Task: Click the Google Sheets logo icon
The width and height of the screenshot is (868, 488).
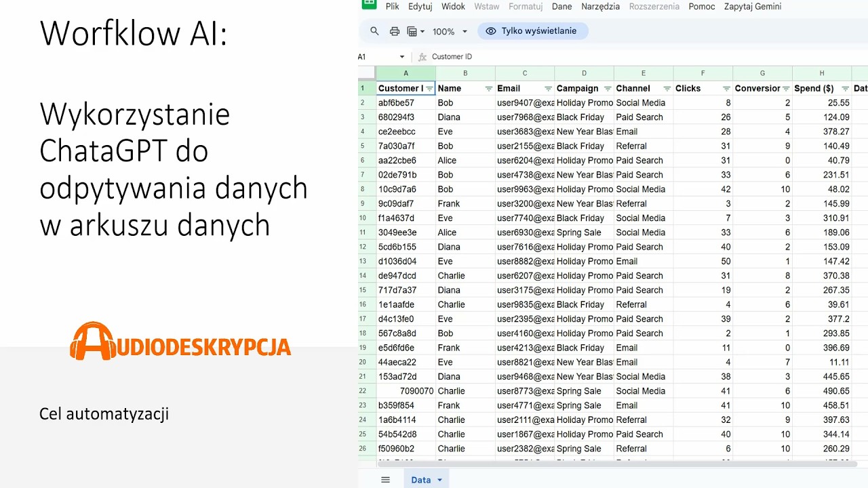Action: pos(368,3)
